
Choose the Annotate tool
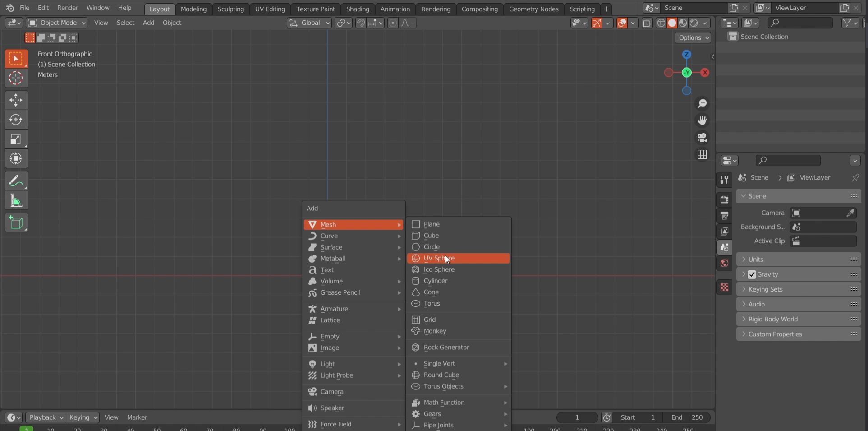coord(16,181)
